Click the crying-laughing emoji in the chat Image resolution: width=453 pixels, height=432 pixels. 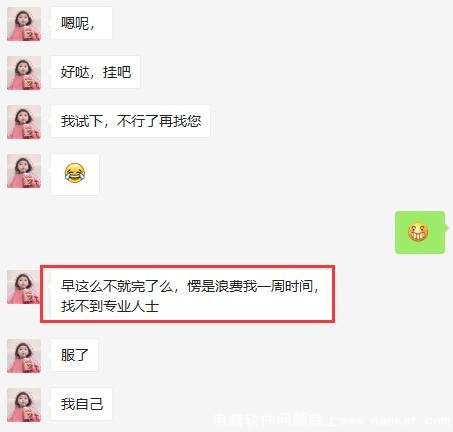point(75,173)
